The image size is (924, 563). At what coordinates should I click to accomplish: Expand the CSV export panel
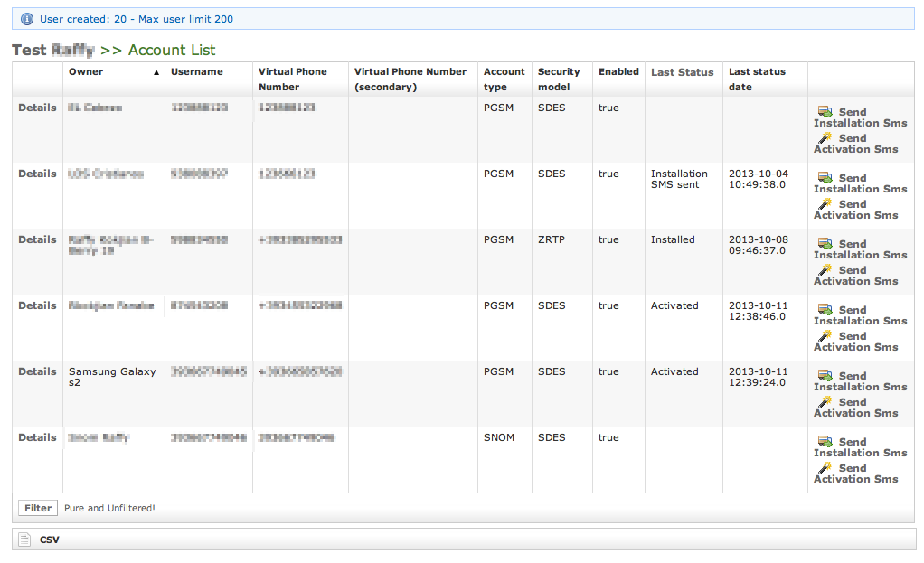click(x=50, y=540)
